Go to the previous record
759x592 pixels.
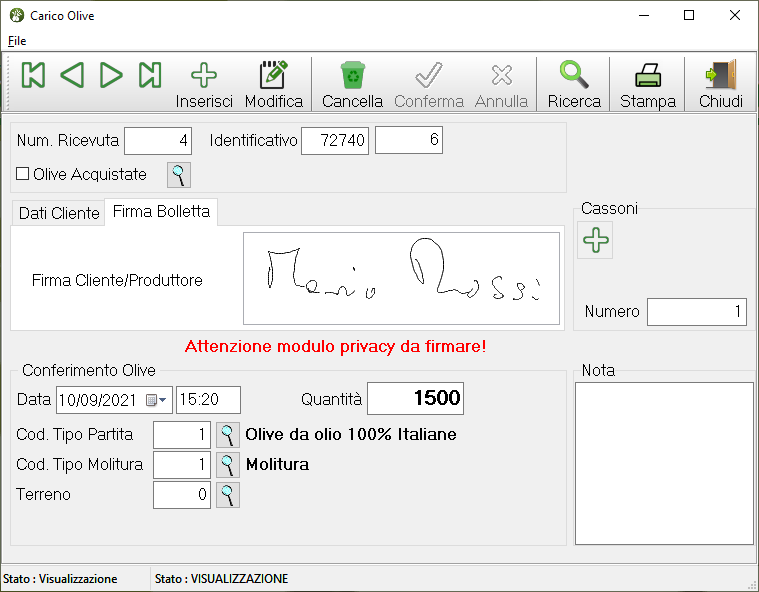(x=72, y=75)
